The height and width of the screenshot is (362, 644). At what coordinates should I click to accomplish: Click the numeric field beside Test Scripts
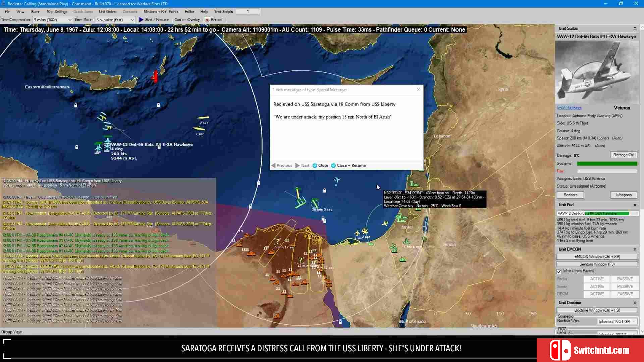(x=248, y=11)
